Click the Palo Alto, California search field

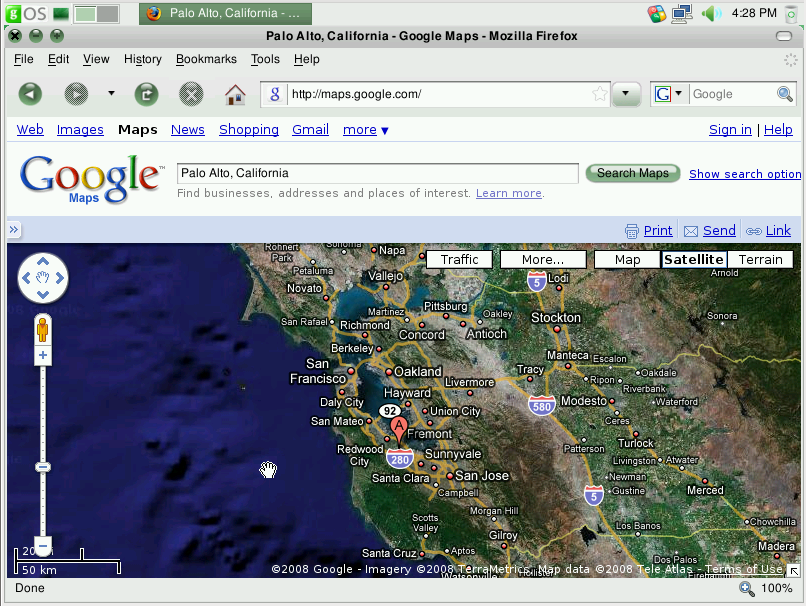pos(378,173)
